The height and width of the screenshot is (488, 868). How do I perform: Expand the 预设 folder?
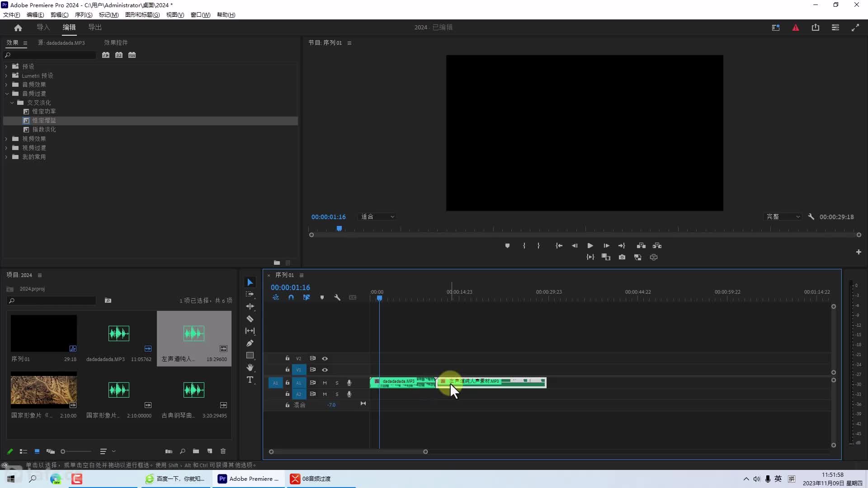6,66
